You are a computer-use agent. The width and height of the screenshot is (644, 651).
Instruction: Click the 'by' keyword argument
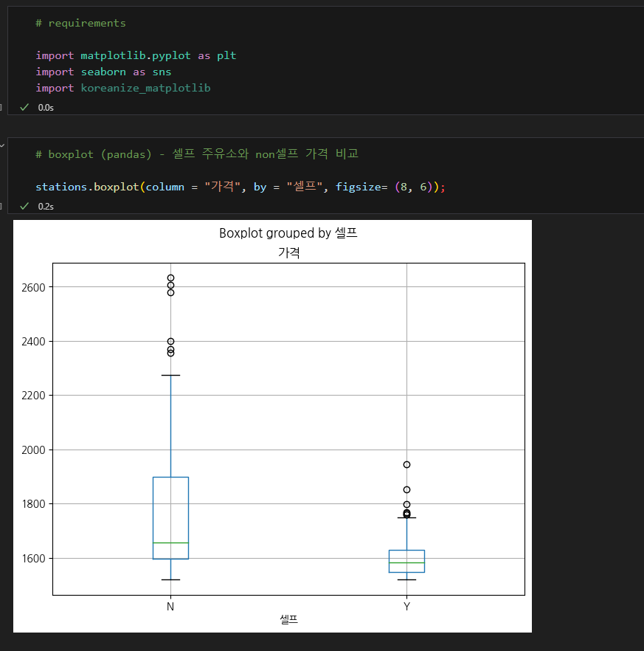coord(260,187)
